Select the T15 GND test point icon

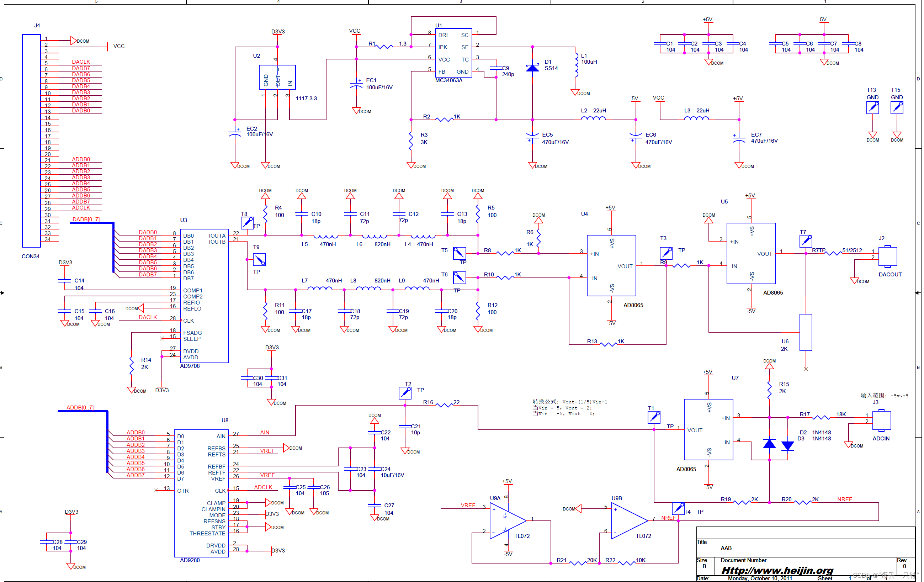click(897, 107)
